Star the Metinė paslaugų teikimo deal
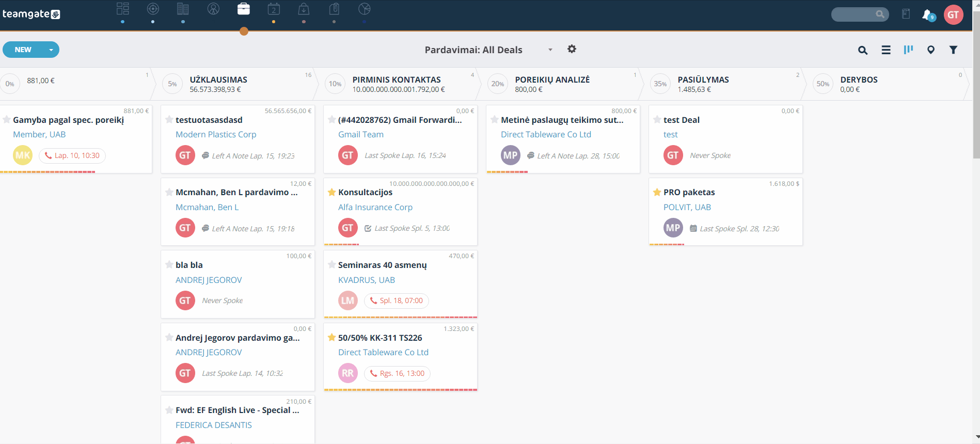The image size is (980, 444). tap(495, 120)
